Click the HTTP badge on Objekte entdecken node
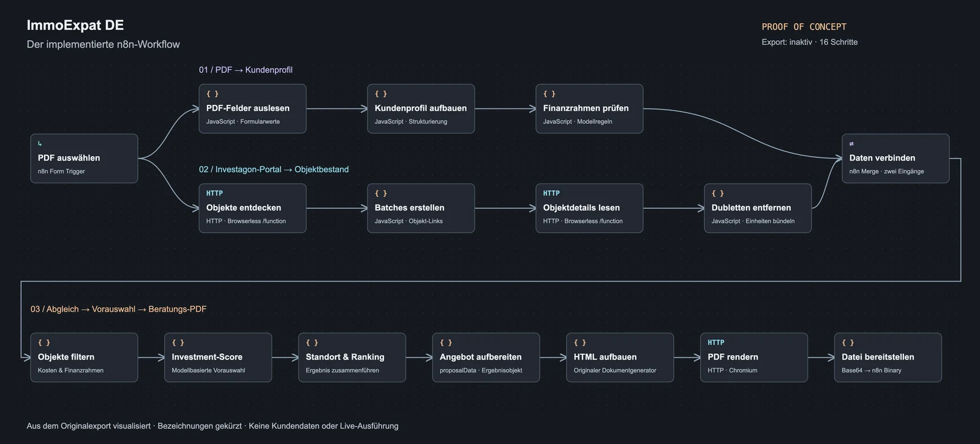 pyautogui.click(x=214, y=194)
